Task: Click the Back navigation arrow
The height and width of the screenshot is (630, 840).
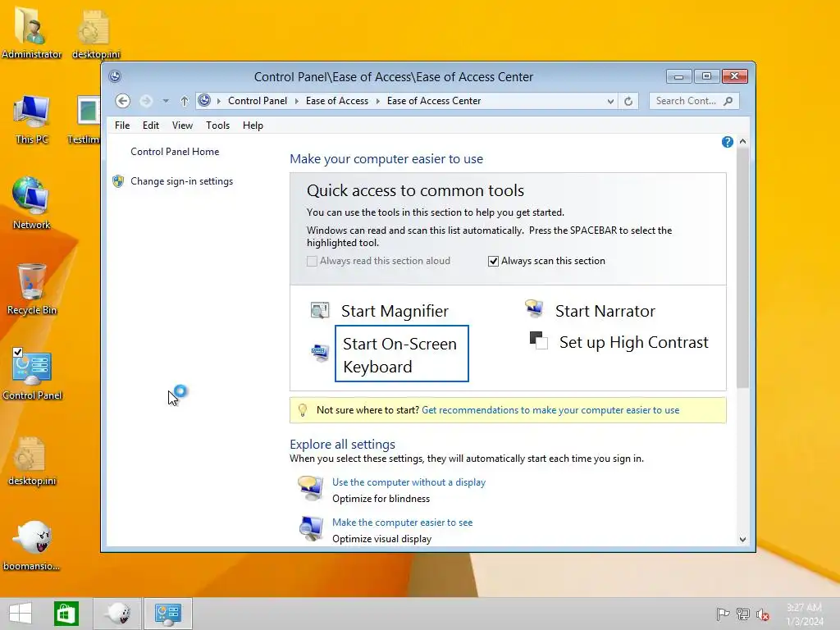Action: tap(123, 101)
